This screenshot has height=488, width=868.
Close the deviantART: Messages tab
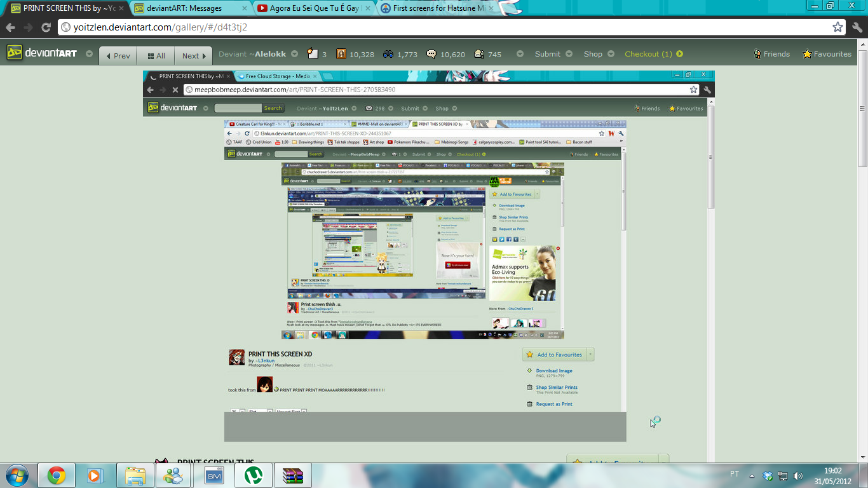point(244,8)
